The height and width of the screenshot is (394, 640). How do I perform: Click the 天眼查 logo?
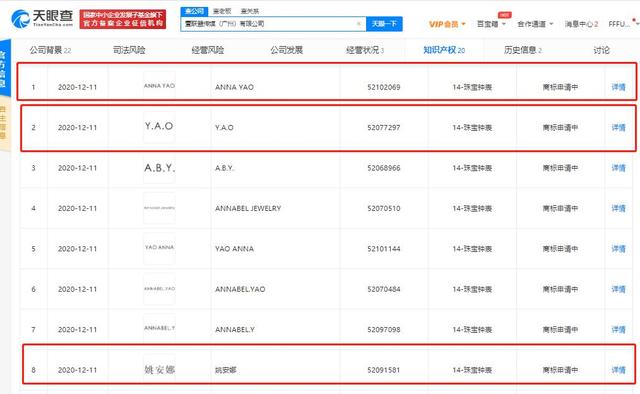click(x=42, y=18)
